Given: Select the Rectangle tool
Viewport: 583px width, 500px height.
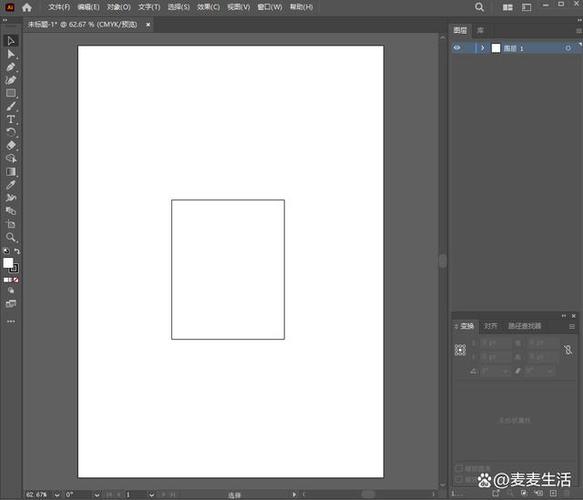Looking at the screenshot, I should coord(11,93).
